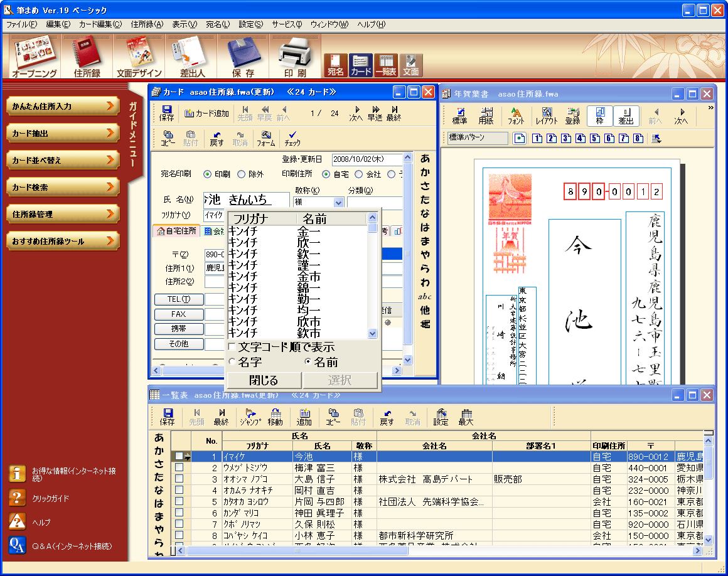Open the オープニング screen icon
728x576 pixels.
tap(35, 56)
